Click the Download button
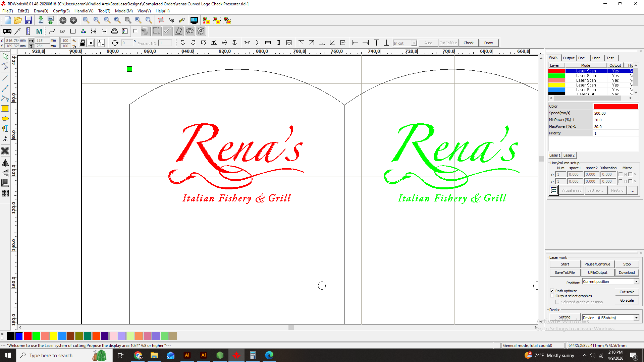The height and width of the screenshot is (362, 644). click(x=627, y=273)
